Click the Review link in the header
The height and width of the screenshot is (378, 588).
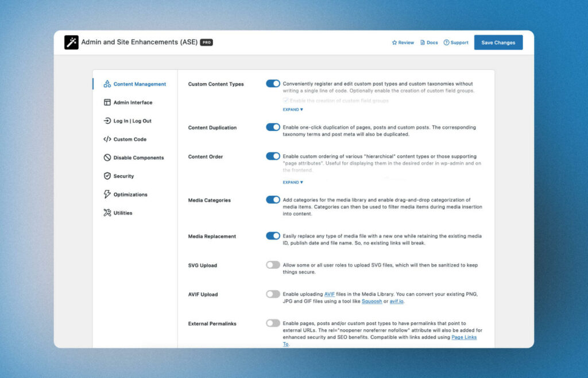403,42
